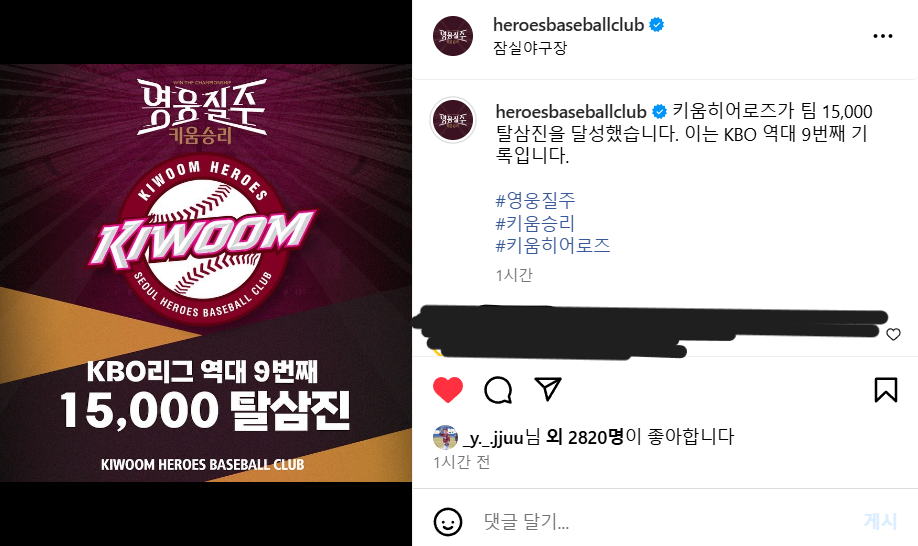918x546 pixels.
Task: Open the 잠실야구장 location link
Action: click(530, 48)
